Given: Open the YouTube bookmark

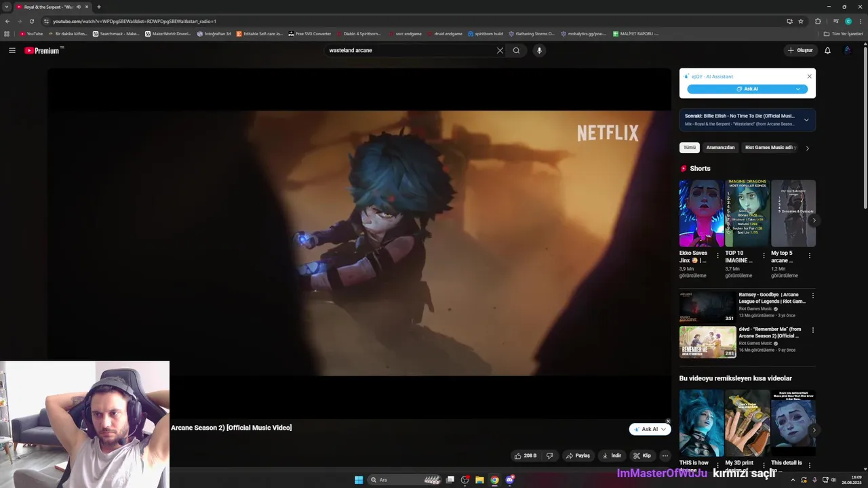Looking at the screenshot, I should tap(31, 33).
